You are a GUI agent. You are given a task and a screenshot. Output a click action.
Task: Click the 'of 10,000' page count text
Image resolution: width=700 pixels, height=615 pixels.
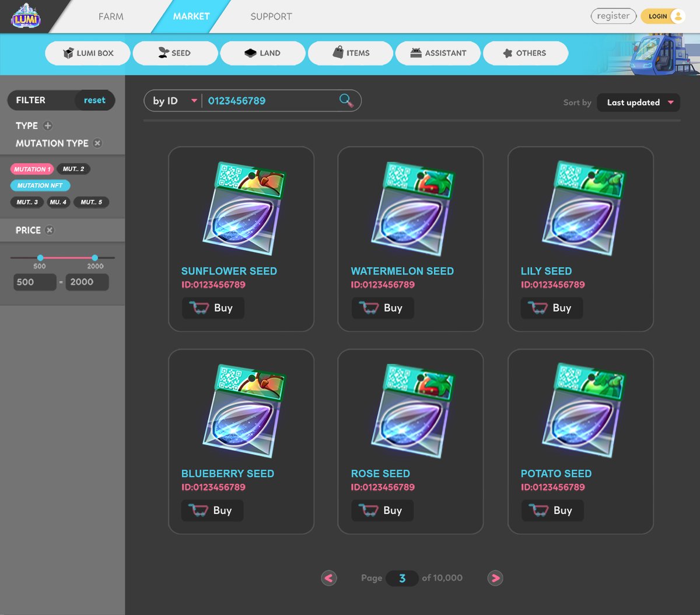(x=442, y=578)
